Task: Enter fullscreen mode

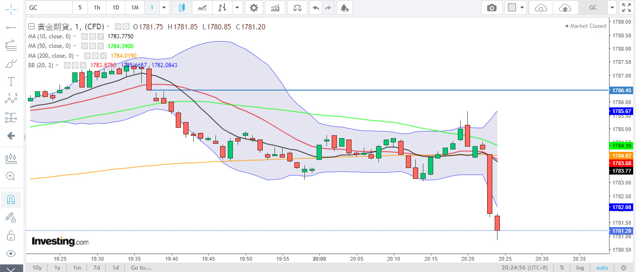Action: 626,8
